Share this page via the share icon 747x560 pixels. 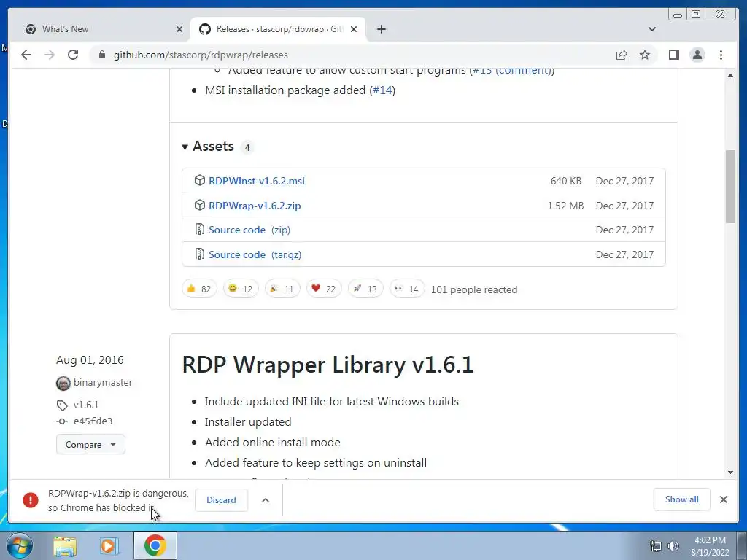pyautogui.click(x=622, y=55)
